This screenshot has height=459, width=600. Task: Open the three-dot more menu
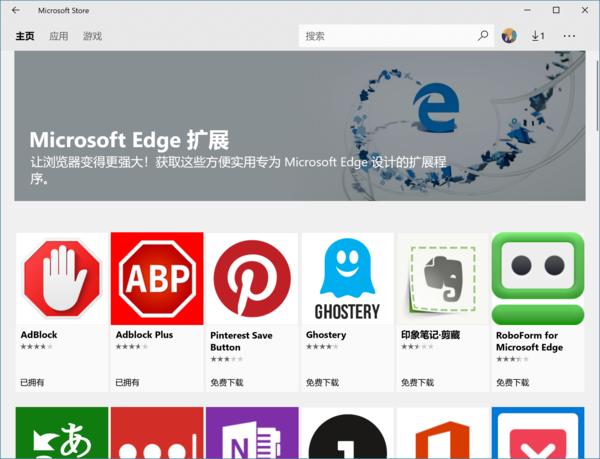[x=569, y=36]
